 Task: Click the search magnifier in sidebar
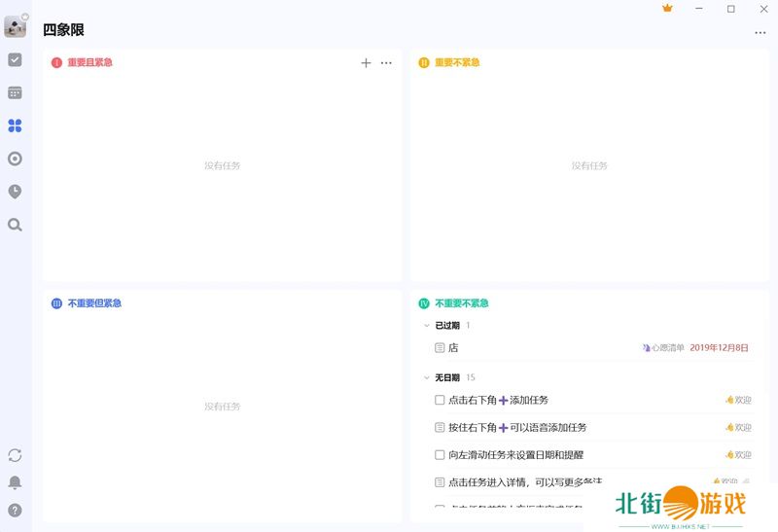[x=15, y=225]
